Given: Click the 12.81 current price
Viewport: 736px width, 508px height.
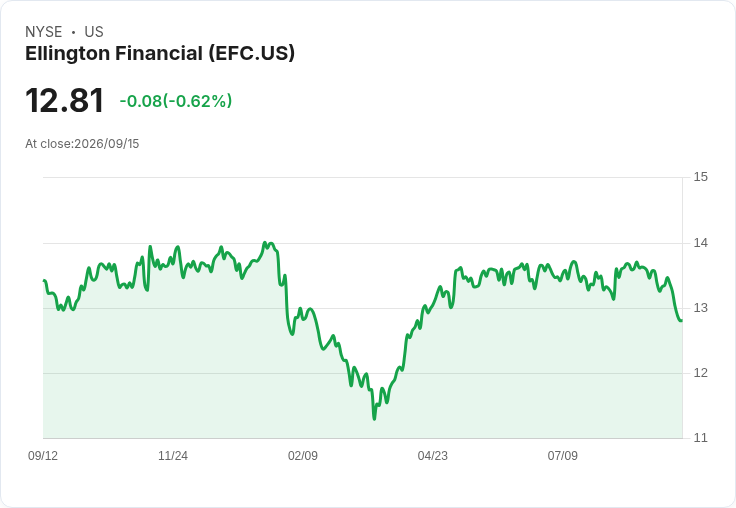Looking at the screenshot, I should coord(64,100).
